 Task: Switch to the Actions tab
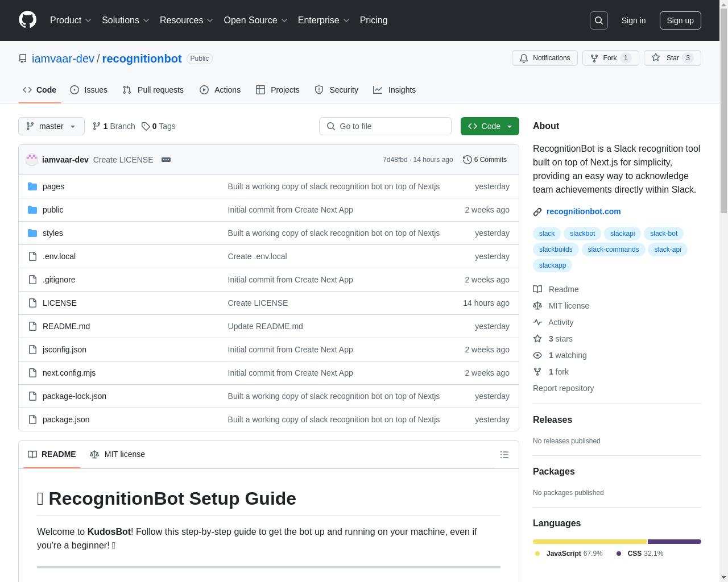[x=220, y=90]
